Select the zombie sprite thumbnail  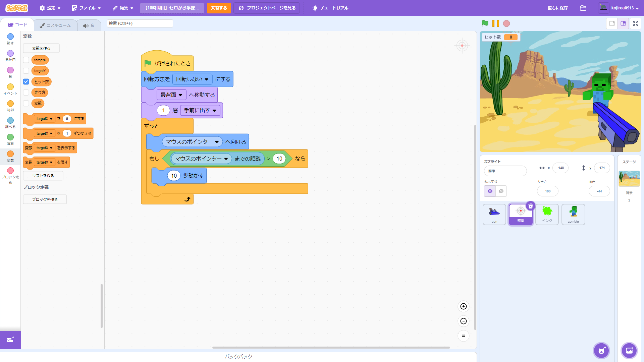click(573, 214)
